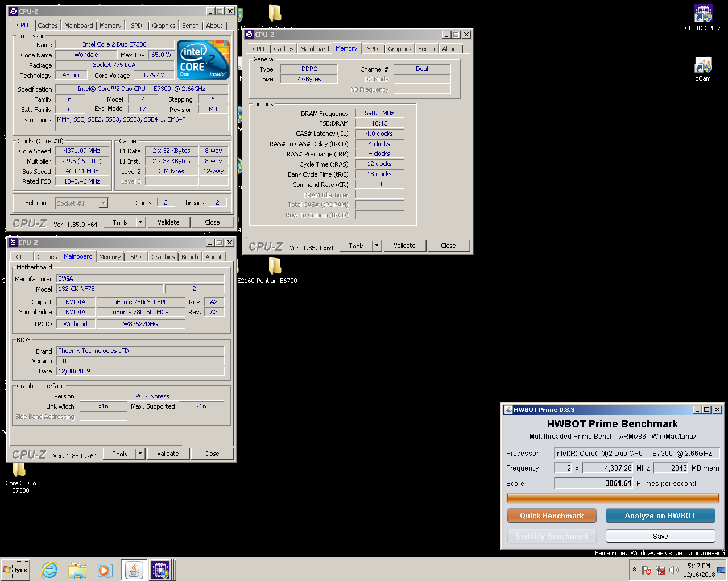Show hidden system tray icons
This screenshot has height=582, width=728.
pos(634,569)
